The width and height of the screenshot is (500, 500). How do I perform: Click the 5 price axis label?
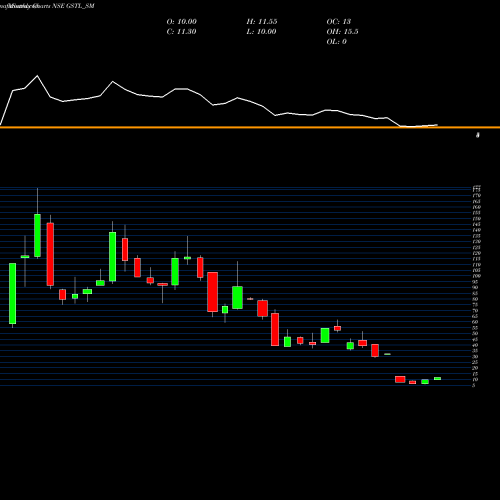tap(474, 385)
